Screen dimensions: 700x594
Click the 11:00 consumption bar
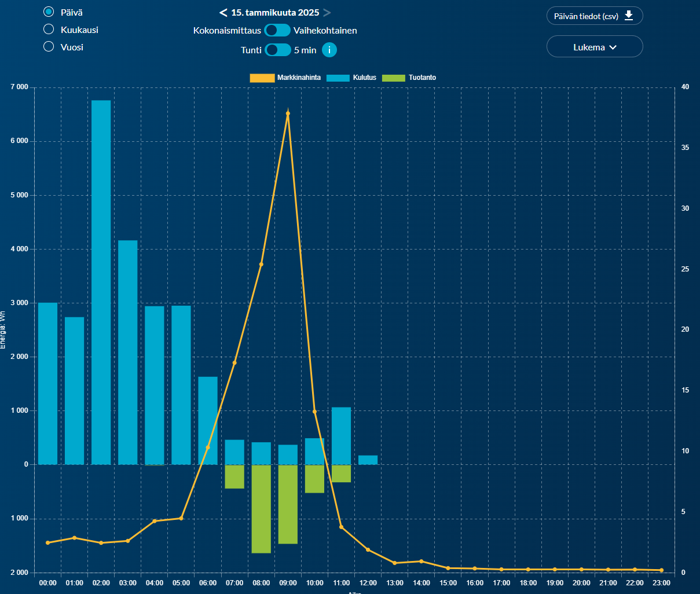[342, 436]
